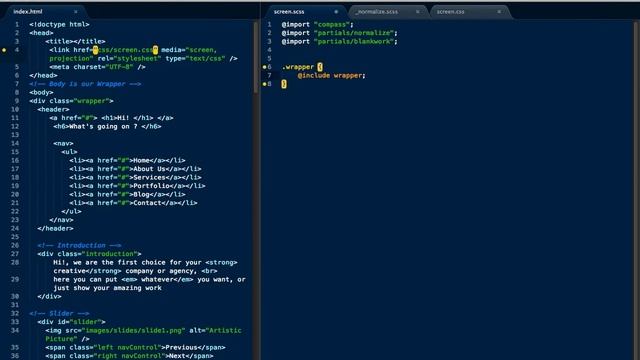Click the div id="slider" line

tap(71, 322)
